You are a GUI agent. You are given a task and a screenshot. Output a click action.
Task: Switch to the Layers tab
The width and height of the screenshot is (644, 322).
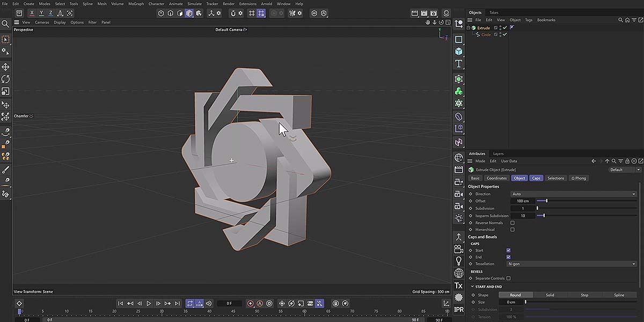point(499,153)
